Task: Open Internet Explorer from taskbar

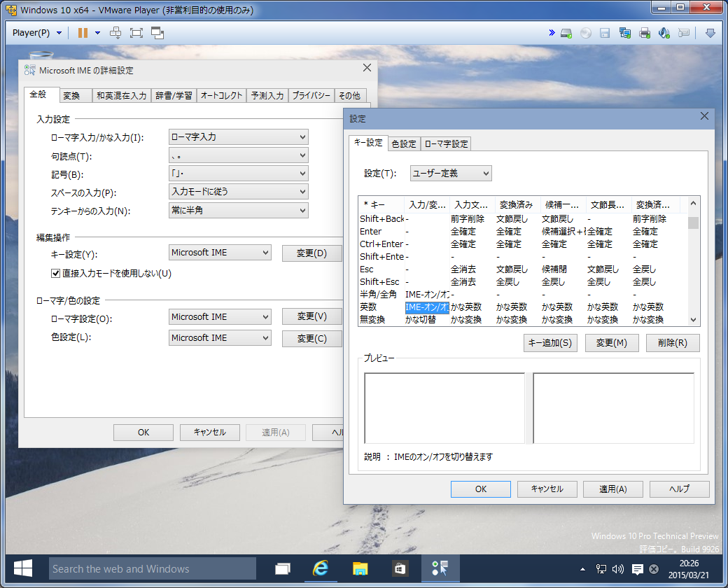Action: [x=321, y=568]
